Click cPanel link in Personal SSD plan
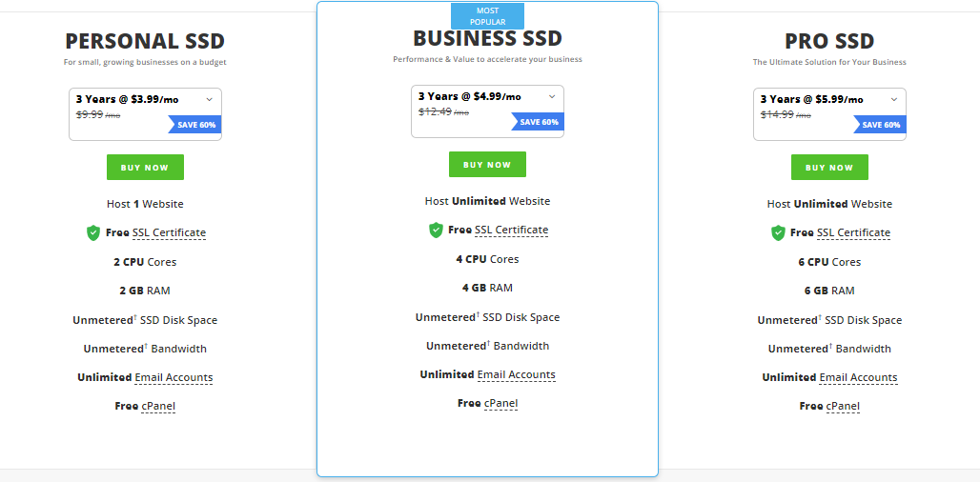Screen dimensions: 980x482 pos(158,407)
